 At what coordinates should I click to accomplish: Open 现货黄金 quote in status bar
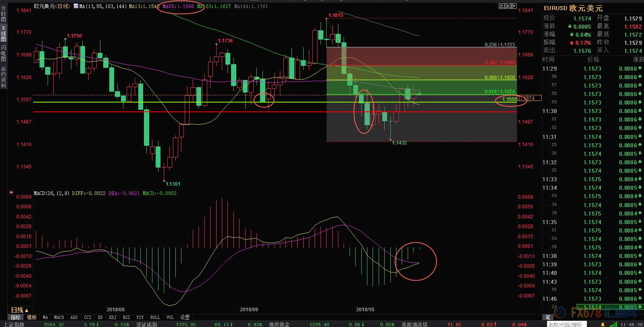click(279, 324)
